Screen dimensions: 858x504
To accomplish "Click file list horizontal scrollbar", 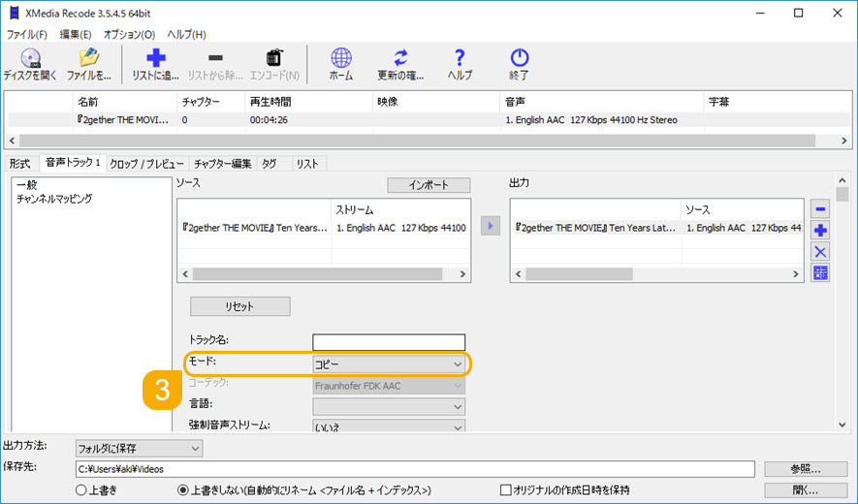I will (417, 141).
